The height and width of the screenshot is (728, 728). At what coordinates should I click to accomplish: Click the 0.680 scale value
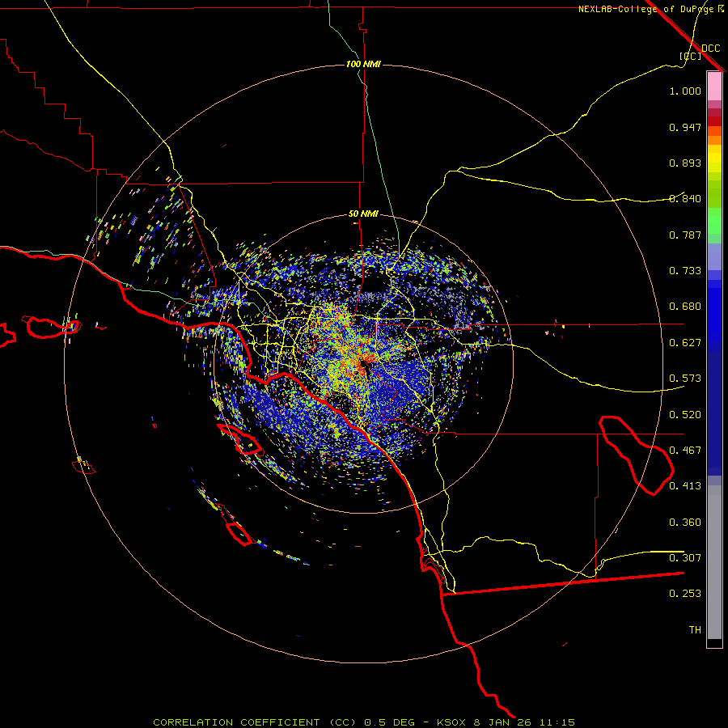pos(685,307)
